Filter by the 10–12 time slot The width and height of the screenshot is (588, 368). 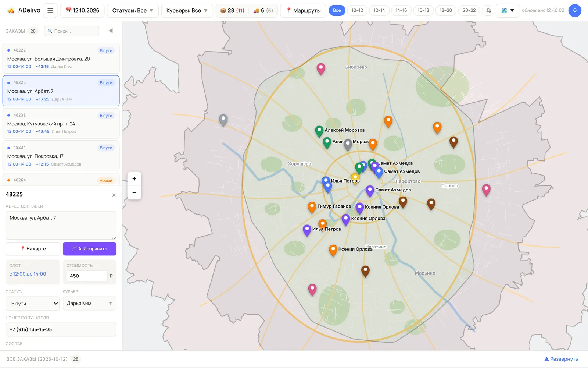(x=357, y=10)
